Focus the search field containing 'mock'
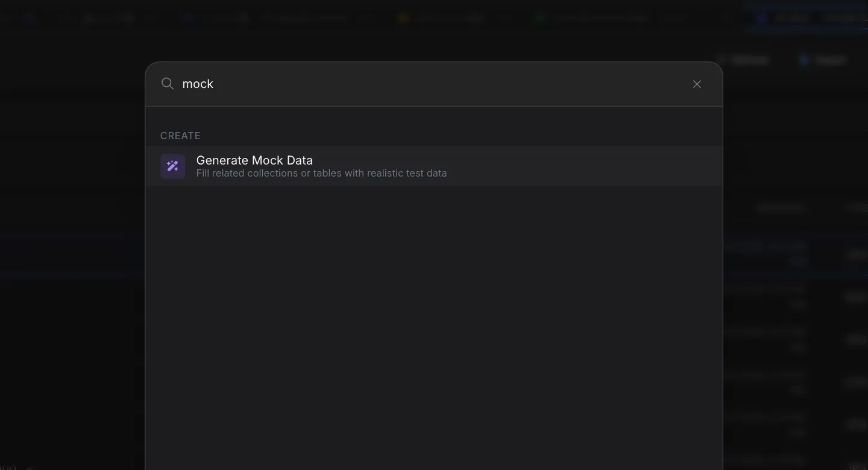This screenshot has width=868, height=470. coord(433,84)
